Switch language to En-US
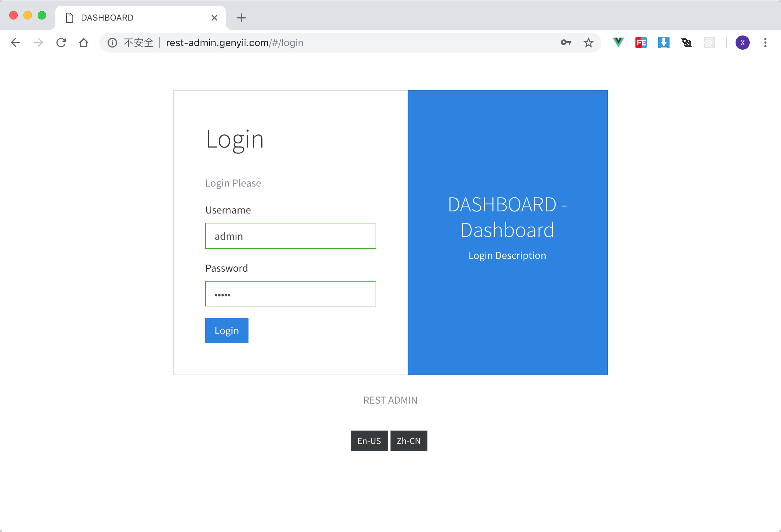This screenshot has height=532, width=781. point(369,441)
